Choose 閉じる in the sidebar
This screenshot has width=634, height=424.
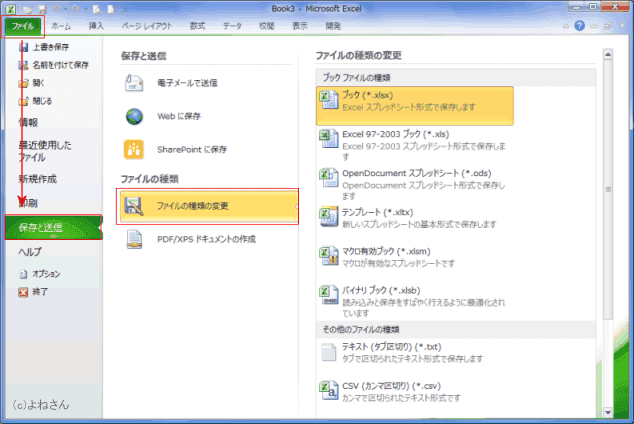click(x=42, y=101)
